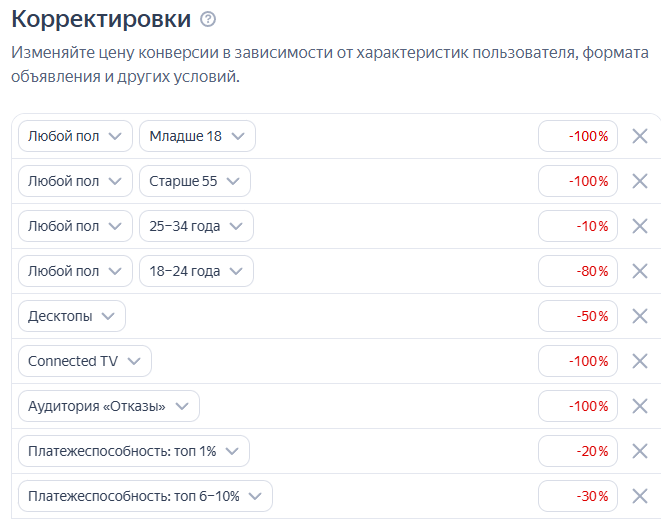The height and width of the screenshot is (519, 661).
Task: Delete the Платежеспособность топ 1% row
Action: coord(640,451)
